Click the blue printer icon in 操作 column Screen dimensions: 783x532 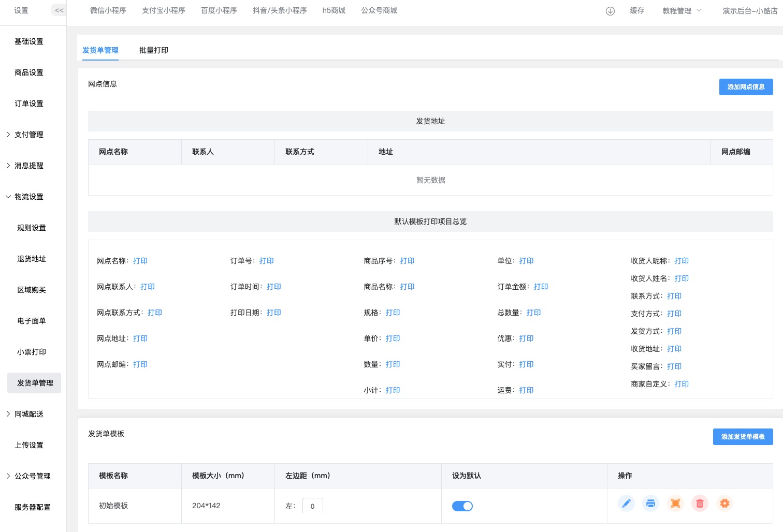point(650,504)
